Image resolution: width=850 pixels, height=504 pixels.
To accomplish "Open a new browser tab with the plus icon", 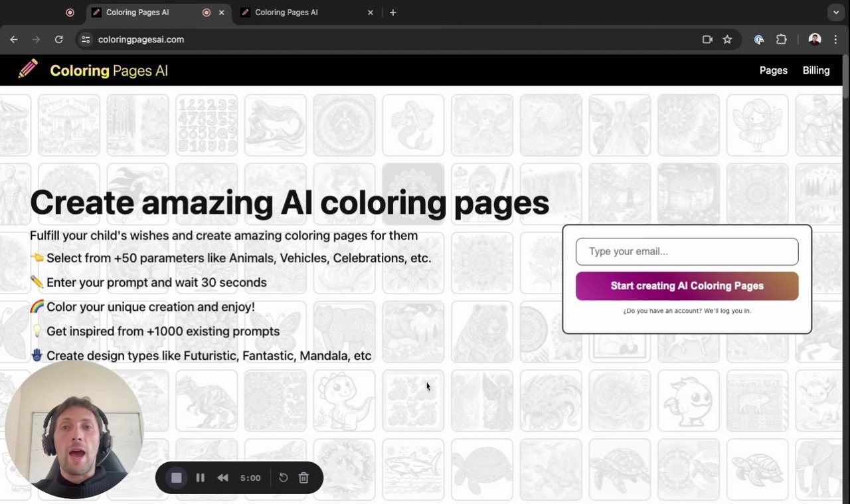I will (x=392, y=12).
